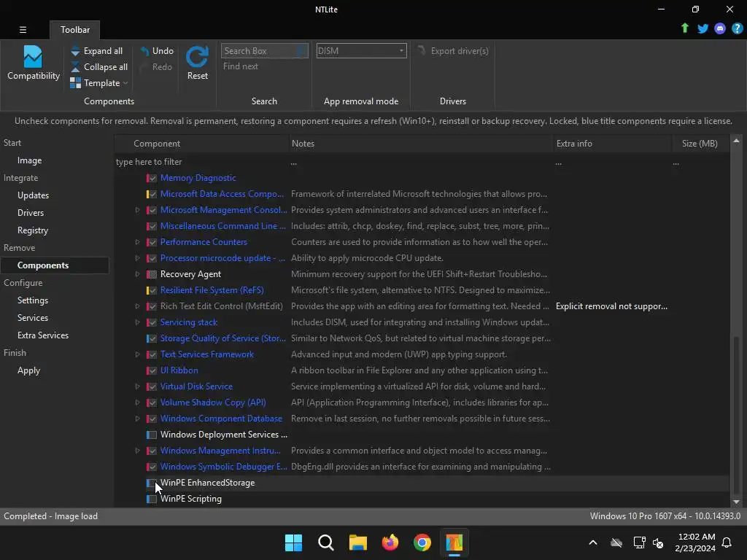Toggle Storage Quality of Service checkbox
Viewport: 747px width, 560px height.
click(x=152, y=338)
